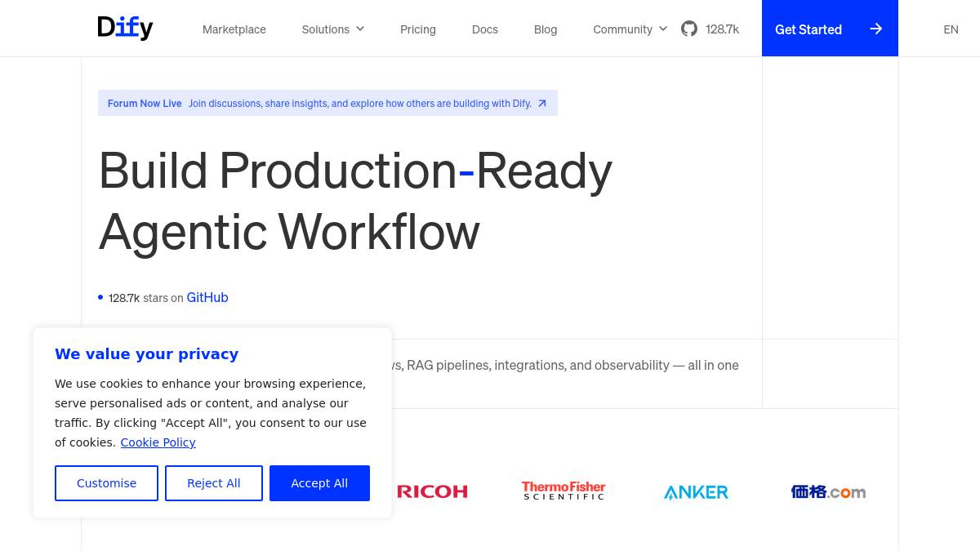The width and height of the screenshot is (980, 551).
Task: Follow the GitHub link under the headline
Action: [207, 297]
